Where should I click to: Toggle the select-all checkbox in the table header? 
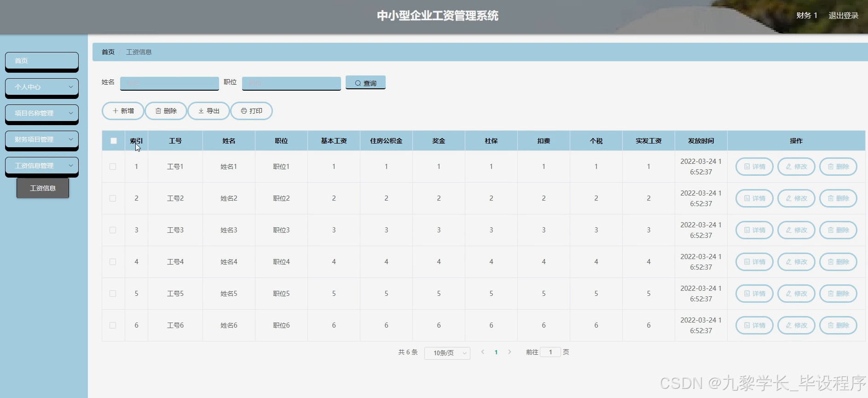114,141
